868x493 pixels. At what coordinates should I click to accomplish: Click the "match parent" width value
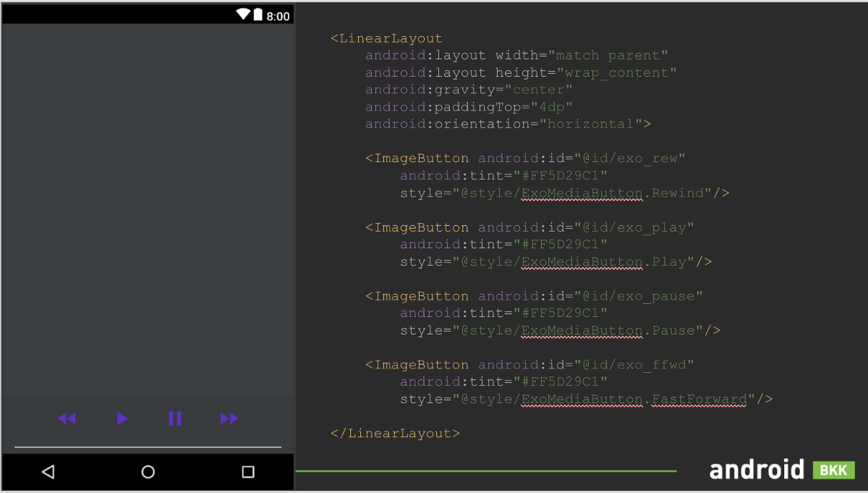608,56
